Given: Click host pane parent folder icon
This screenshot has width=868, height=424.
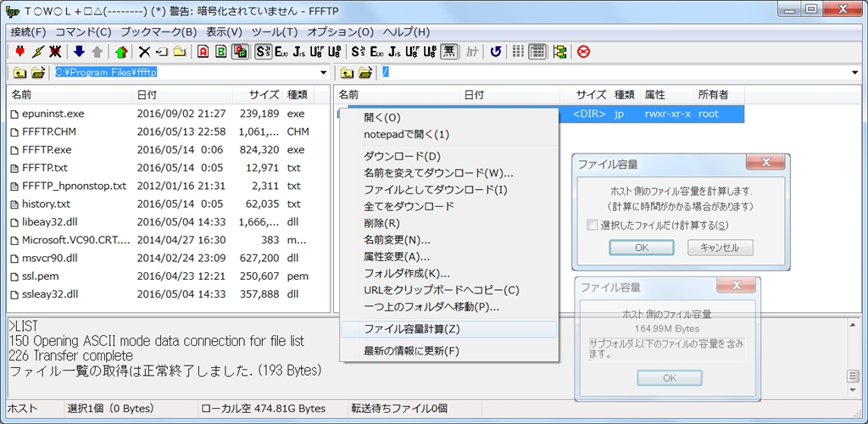Looking at the screenshot, I should (x=347, y=73).
